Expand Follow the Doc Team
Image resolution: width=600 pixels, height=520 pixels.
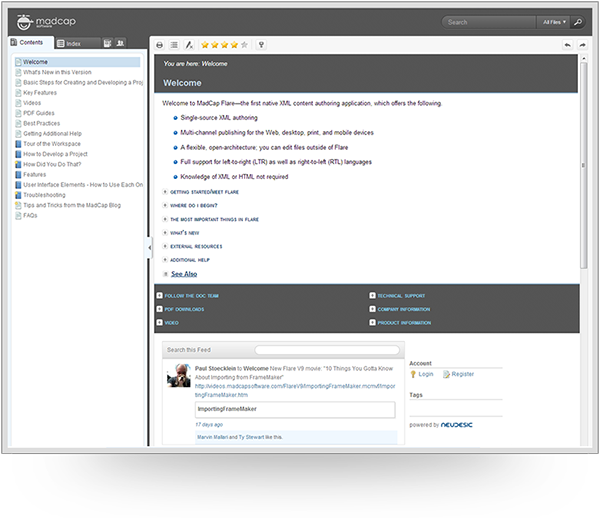(x=188, y=296)
